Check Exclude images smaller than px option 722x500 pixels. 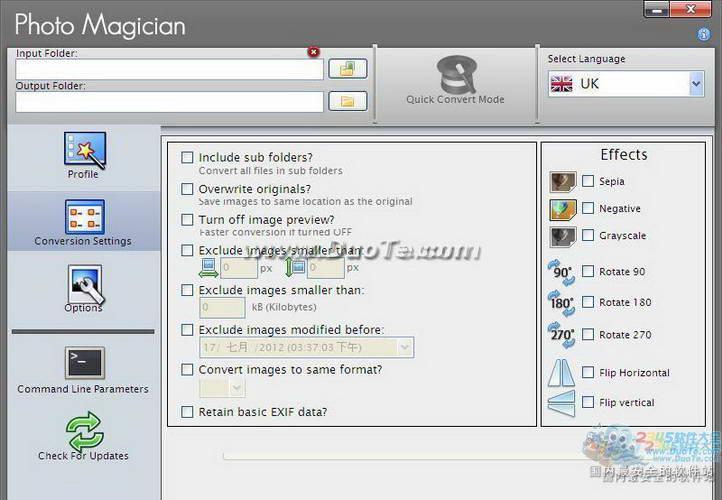coord(187,250)
